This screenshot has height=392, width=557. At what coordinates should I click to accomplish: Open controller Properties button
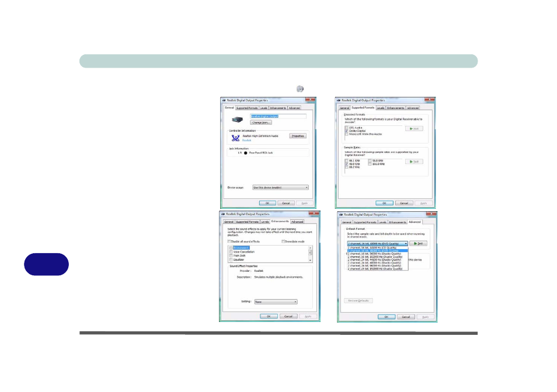(x=298, y=136)
